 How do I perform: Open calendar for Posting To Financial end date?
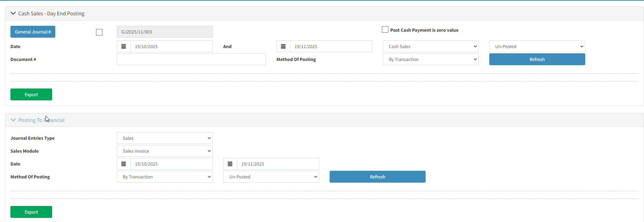(x=230, y=164)
